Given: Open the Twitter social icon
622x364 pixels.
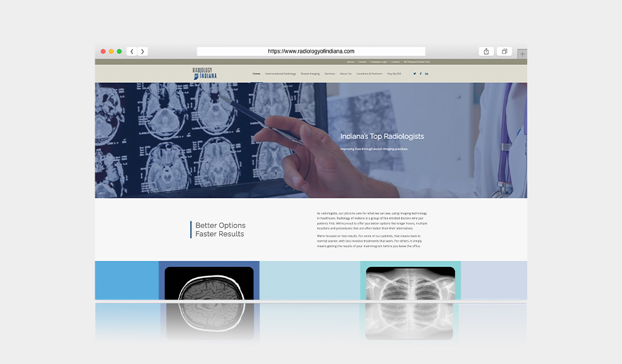Looking at the screenshot, I should tap(414, 73).
